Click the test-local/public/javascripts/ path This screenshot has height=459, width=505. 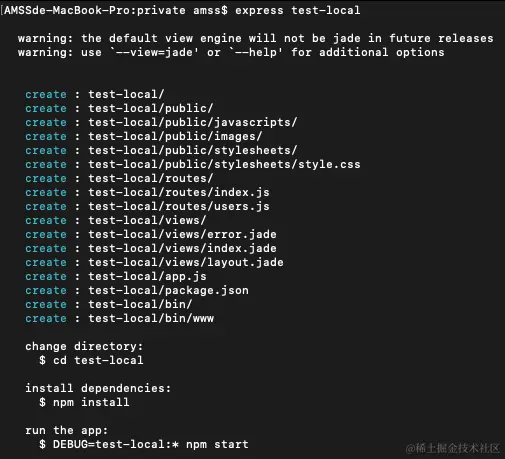192,122
